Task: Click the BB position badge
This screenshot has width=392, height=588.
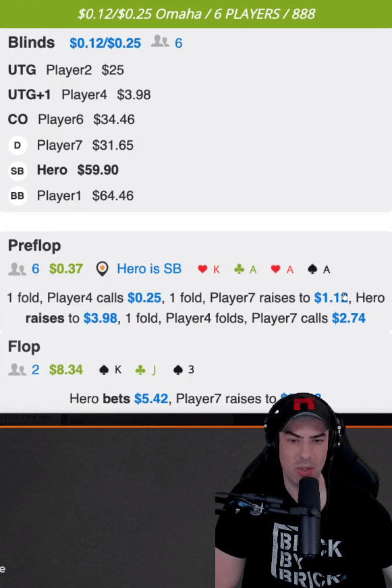Action: click(18, 196)
